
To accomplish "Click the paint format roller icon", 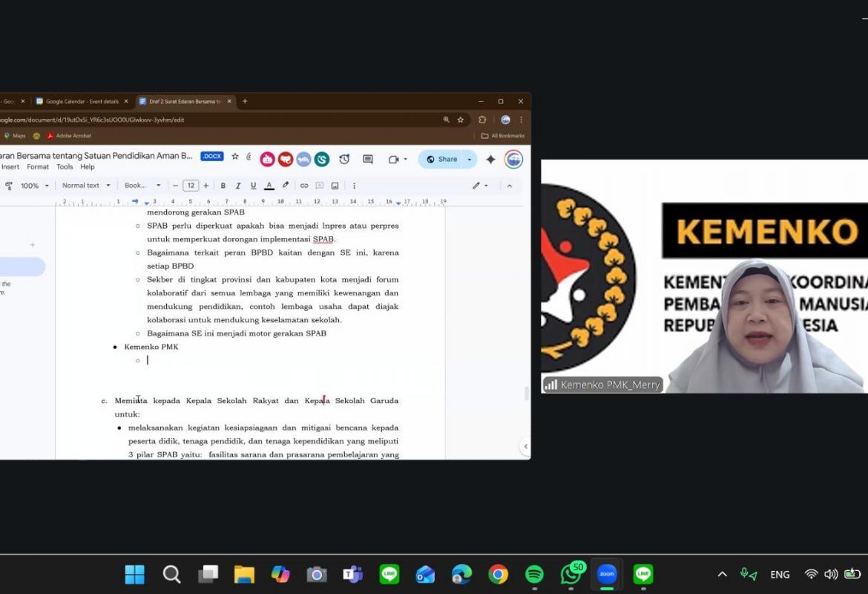I will tap(9, 186).
